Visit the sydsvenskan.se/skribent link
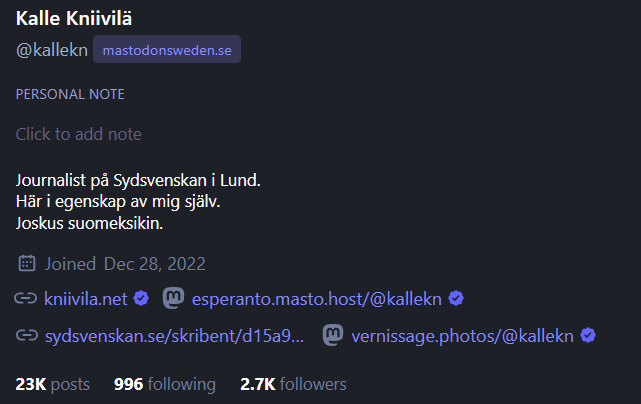The height and width of the screenshot is (404, 641). click(174, 336)
